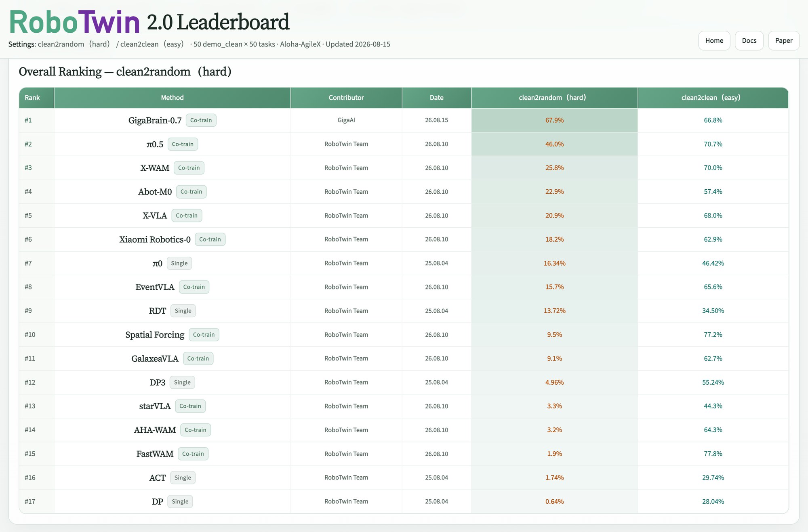The width and height of the screenshot is (808, 532).
Task: Select the GigaBrain-0.7 method name
Action: click(x=155, y=120)
